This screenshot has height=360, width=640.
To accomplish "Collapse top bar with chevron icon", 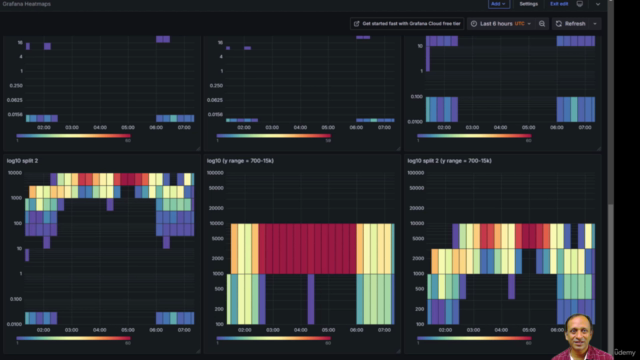I will coord(598,4).
